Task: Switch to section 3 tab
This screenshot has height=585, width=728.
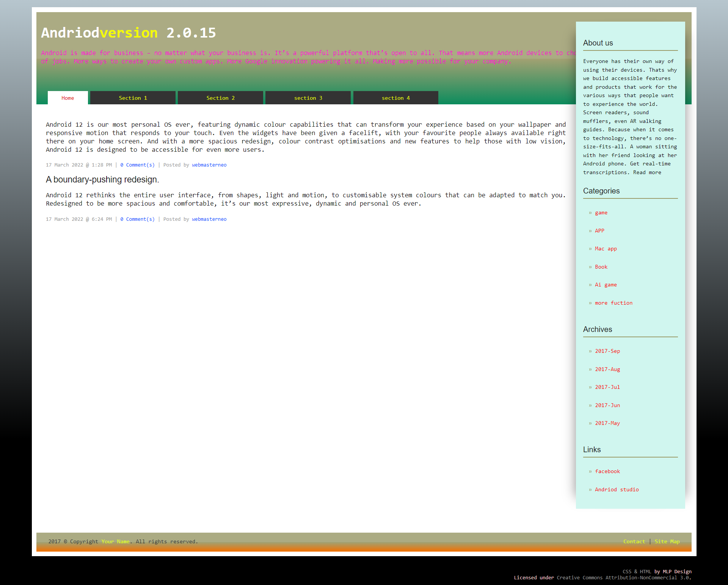Action: click(x=308, y=98)
